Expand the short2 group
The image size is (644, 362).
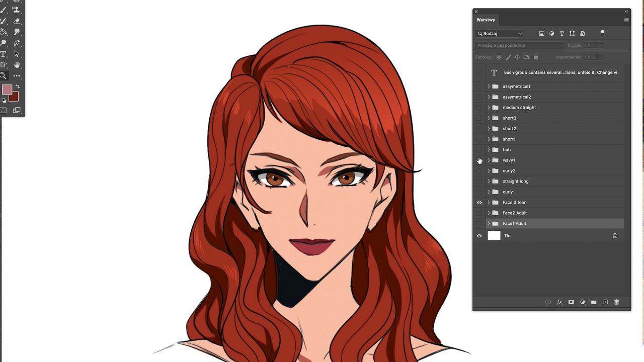tap(489, 129)
